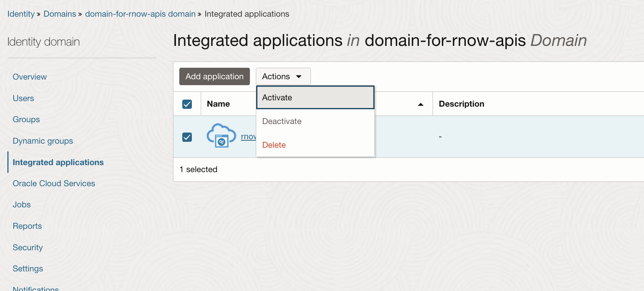
Task: Go to Notifications in the sidebar
Action: pos(36,288)
